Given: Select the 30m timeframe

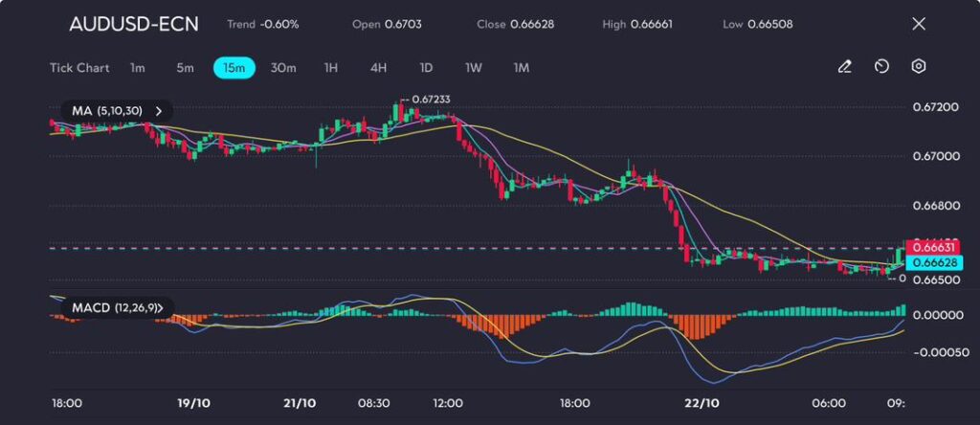Looking at the screenshot, I should tap(283, 67).
